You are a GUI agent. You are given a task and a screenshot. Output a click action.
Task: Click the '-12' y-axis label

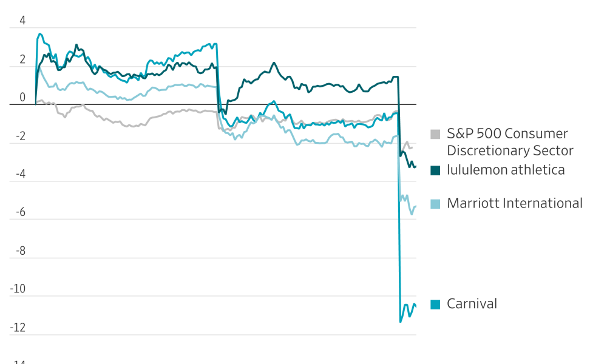[18, 328]
